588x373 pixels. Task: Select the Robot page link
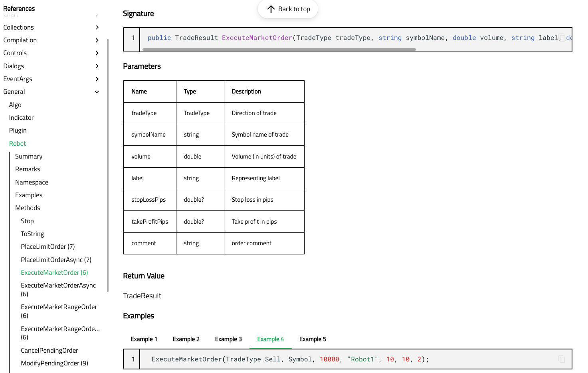[17, 143]
